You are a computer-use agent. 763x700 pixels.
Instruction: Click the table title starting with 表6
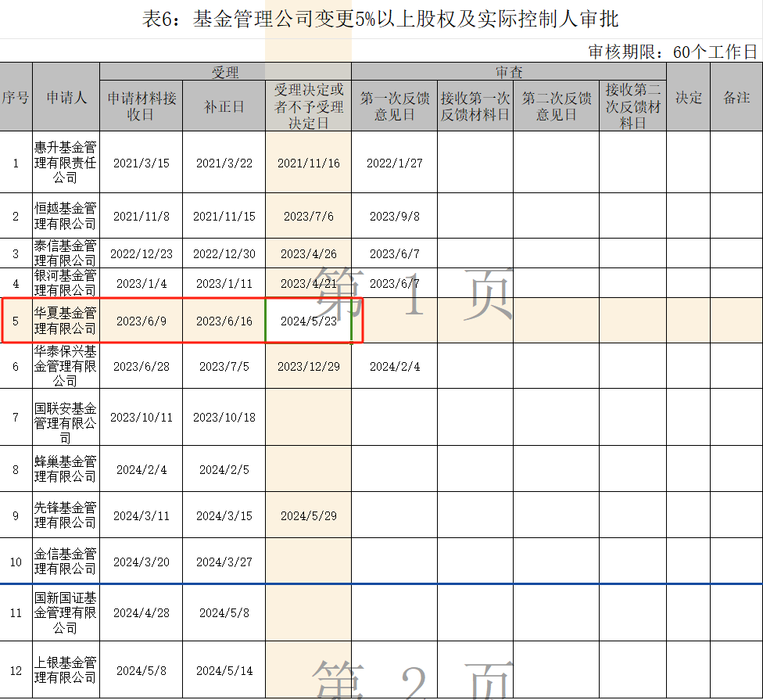click(x=380, y=19)
